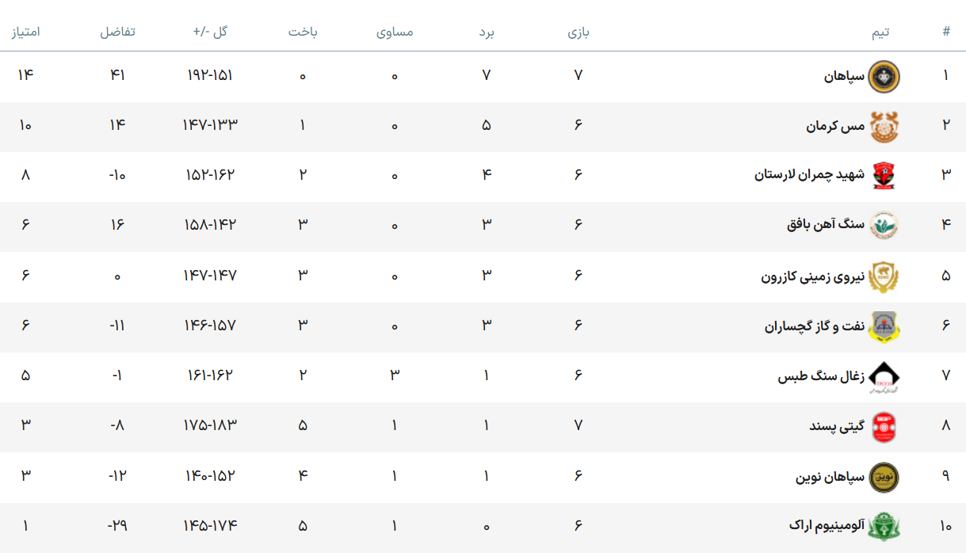Click the نفت و گاز گچساران logo
This screenshot has height=560, width=966.
pyautogui.click(x=884, y=326)
